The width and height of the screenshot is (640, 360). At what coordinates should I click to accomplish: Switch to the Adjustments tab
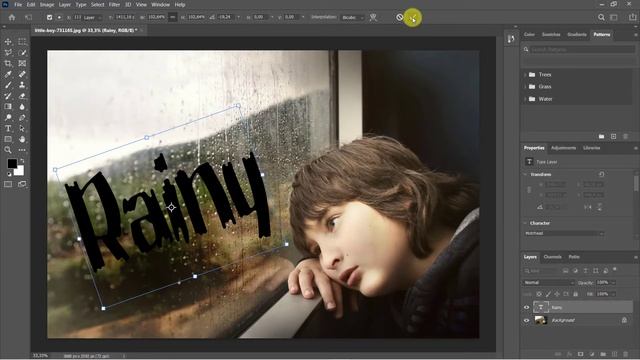pos(563,148)
